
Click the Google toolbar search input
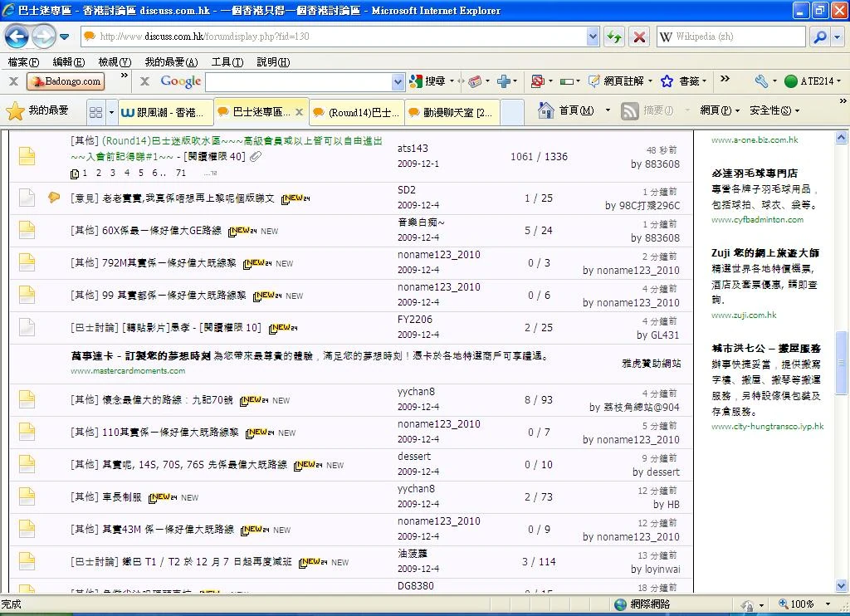pos(299,82)
